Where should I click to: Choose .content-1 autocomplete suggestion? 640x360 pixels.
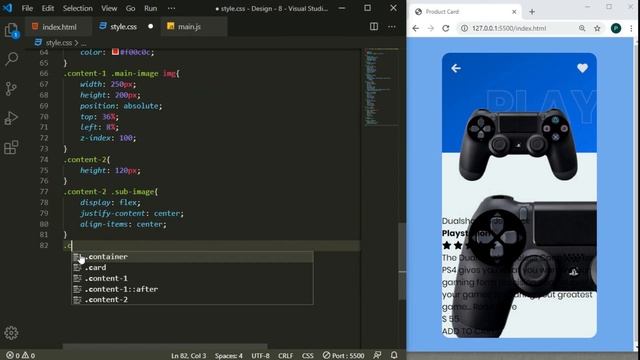tap(193, 278)
